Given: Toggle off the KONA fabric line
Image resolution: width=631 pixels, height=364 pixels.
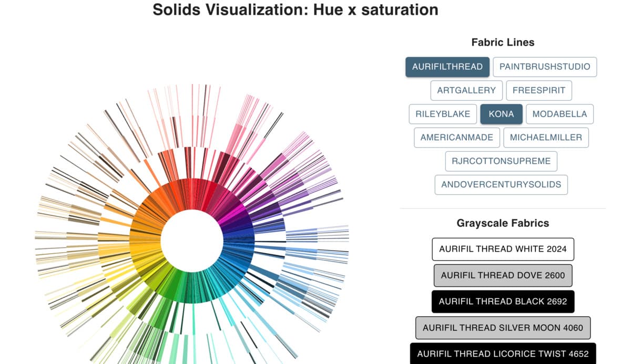Looking at the screenshot, I should (x=501, y=114).
